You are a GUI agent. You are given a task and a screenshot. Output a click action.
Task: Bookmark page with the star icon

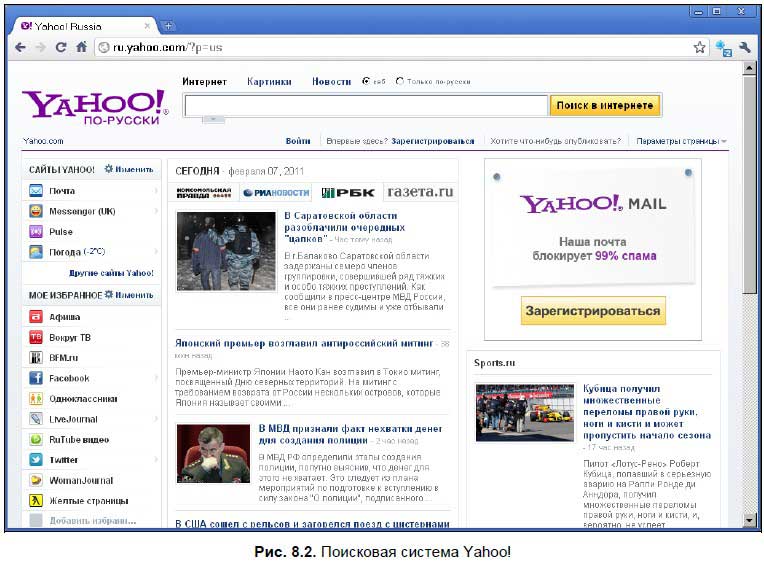[699, 47]
